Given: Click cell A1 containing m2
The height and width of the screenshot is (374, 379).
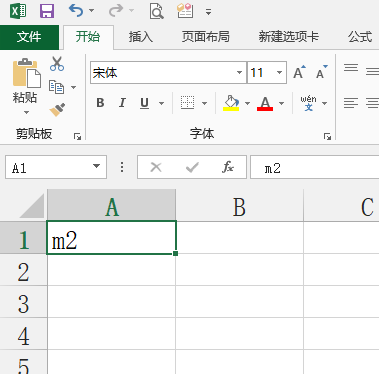Looking at the screenshot, I should point(111,238).
